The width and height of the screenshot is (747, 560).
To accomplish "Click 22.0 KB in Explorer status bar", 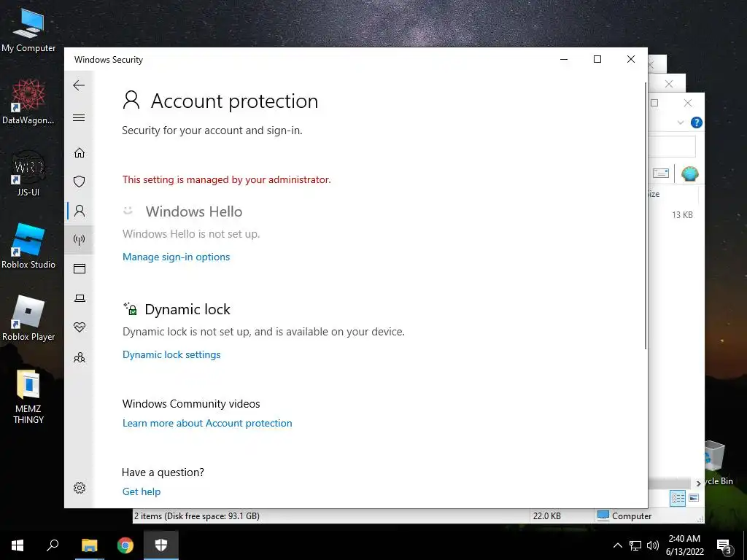I will click(547, 516).
